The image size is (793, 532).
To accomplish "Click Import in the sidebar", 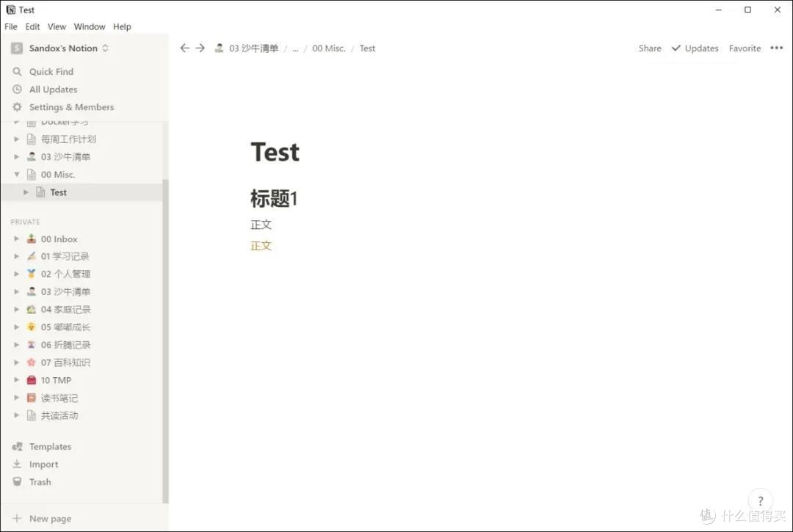I will (x=43, y=464).
